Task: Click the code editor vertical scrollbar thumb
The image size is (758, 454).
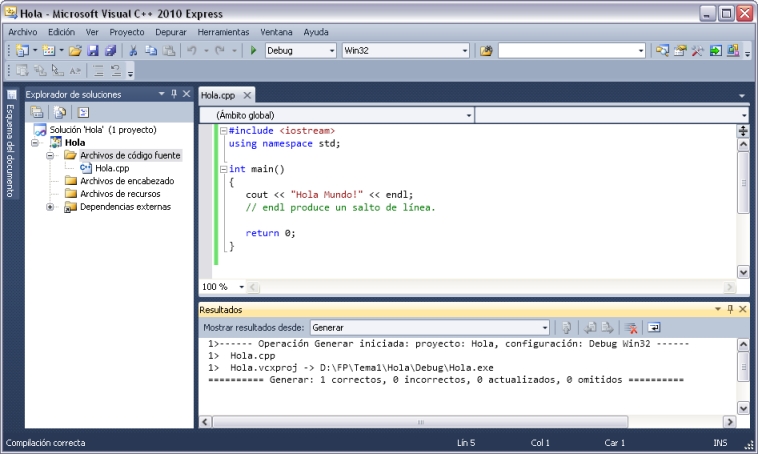Action: (743, 182)
